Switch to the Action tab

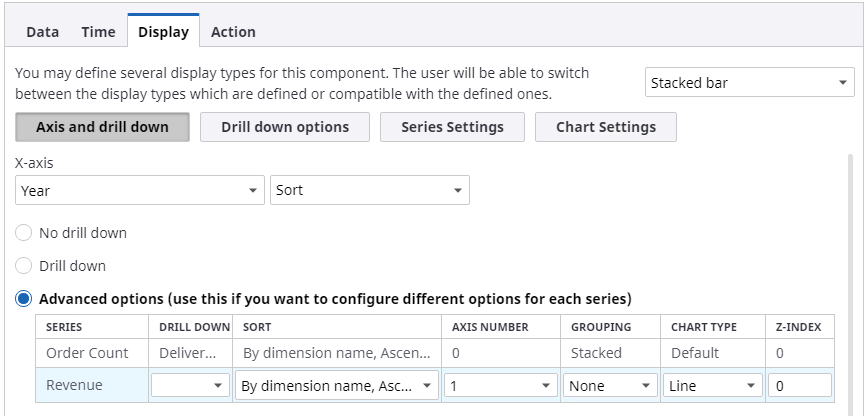(233, 32)
